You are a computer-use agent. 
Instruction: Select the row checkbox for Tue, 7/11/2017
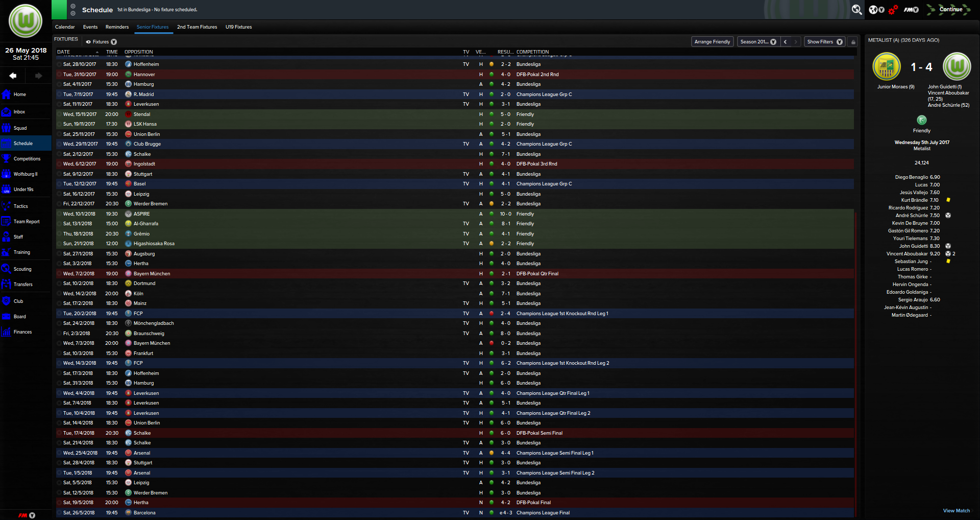click(x=59, y=94)
